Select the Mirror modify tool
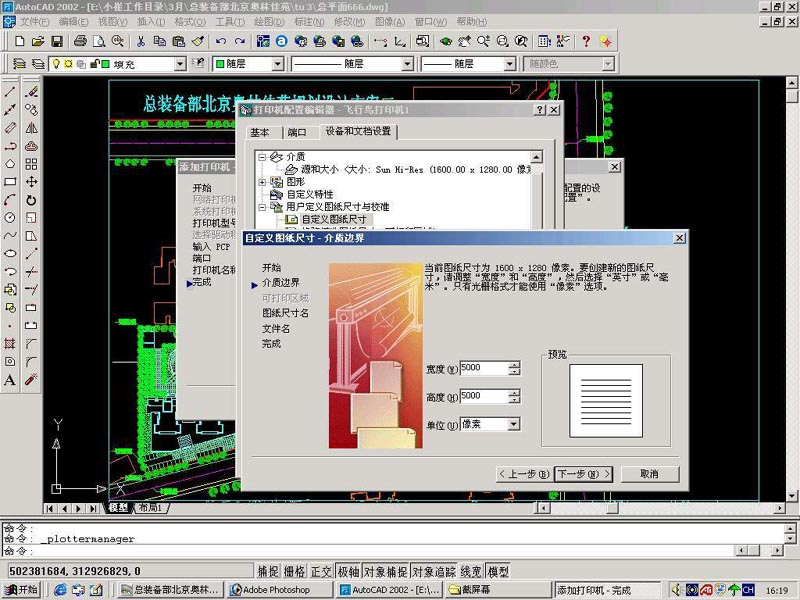This screenshot has height=600, width=800. (31, 128)
